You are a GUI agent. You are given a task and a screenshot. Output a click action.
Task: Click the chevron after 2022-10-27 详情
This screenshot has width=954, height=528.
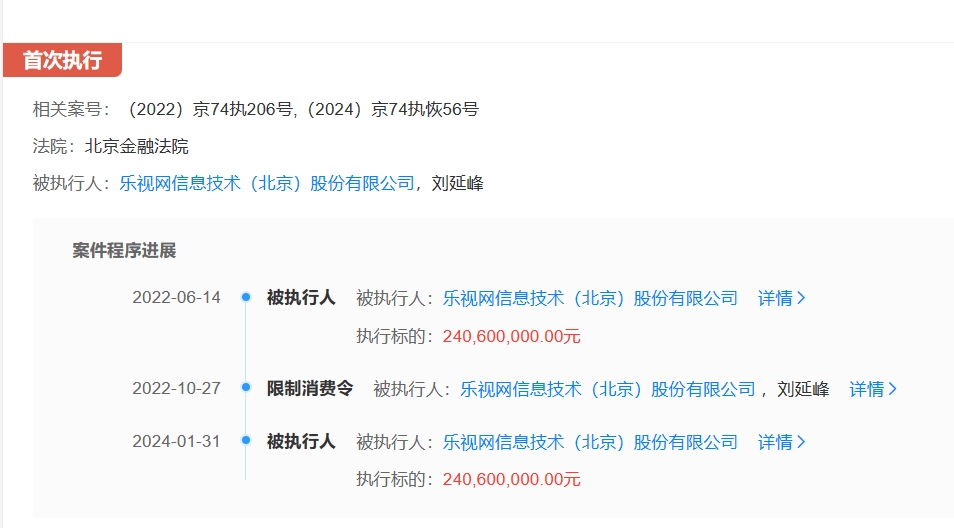(x=893, y=389)
